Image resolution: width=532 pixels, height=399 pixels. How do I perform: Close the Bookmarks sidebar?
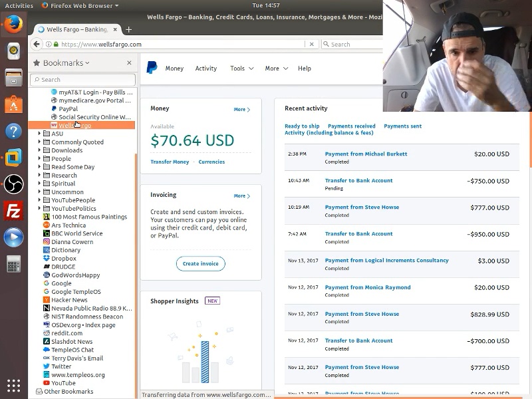[129, 63]
